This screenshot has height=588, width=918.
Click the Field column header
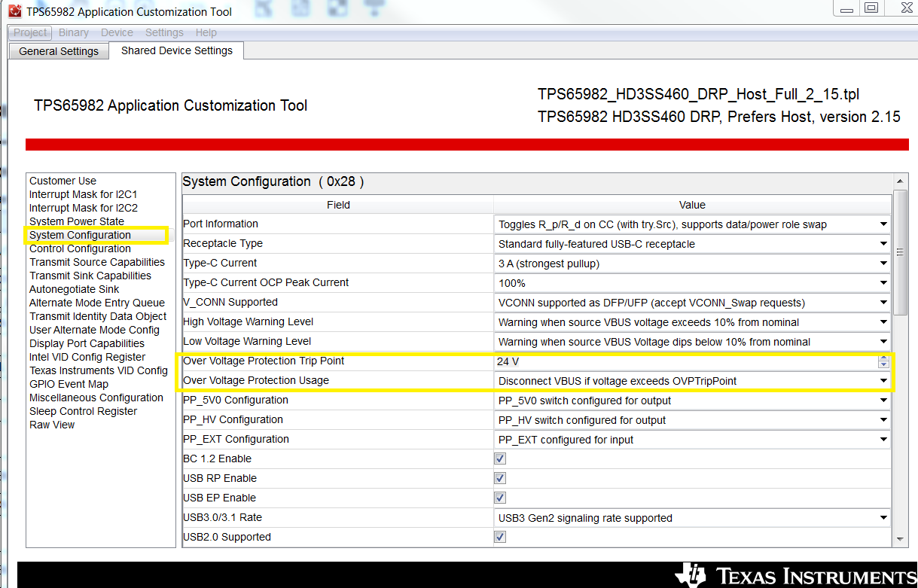(x=338, y=205)
